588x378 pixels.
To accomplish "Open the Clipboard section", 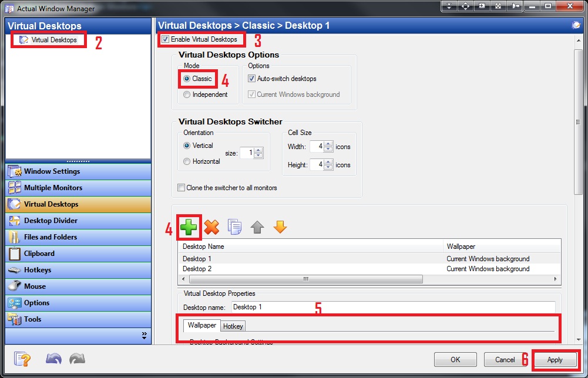I will 78,254.
